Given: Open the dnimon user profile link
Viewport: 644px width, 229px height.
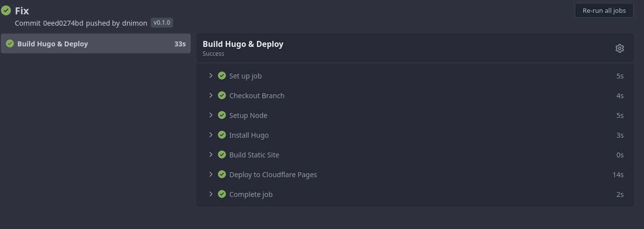Looking at the screenshot, I should 134,23.
